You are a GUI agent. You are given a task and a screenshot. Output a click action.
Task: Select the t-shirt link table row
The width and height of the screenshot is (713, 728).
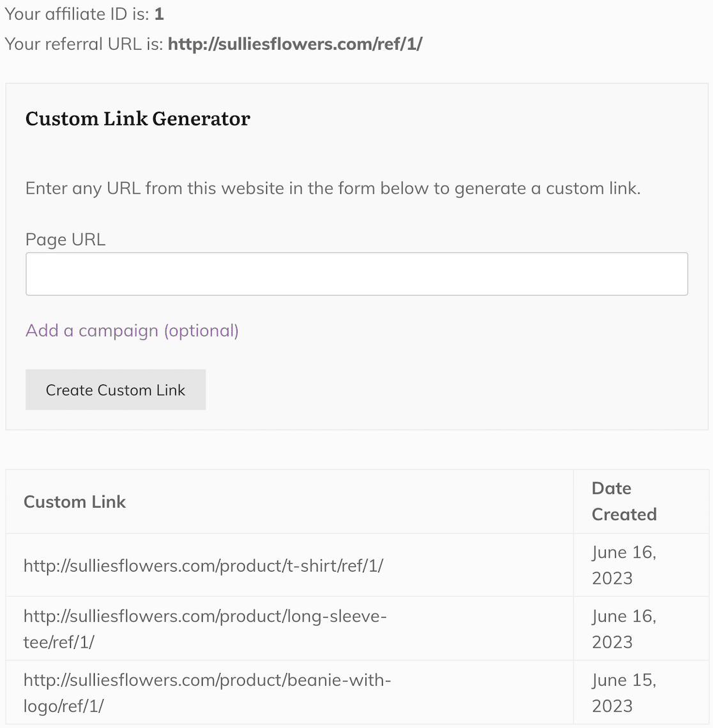pos(287,565)
